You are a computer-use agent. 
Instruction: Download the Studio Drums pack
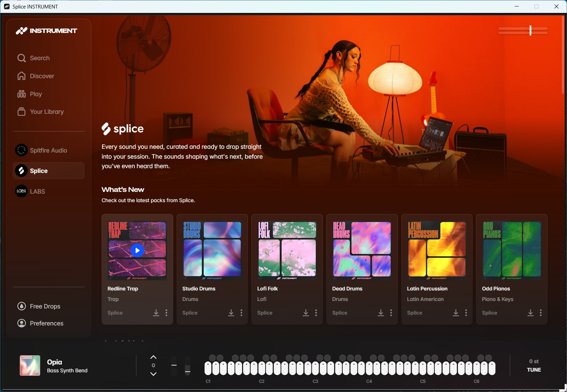coord(231,313)
